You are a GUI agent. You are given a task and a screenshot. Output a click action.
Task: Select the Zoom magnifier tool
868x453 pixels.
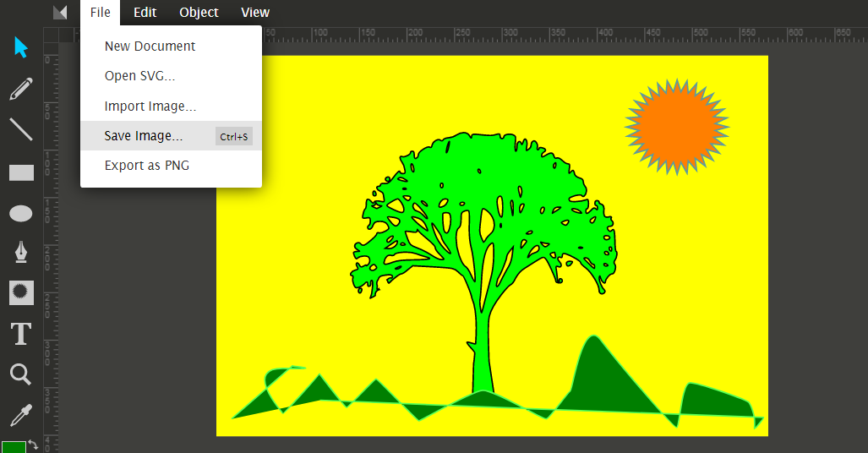click(x=20, y=374)
